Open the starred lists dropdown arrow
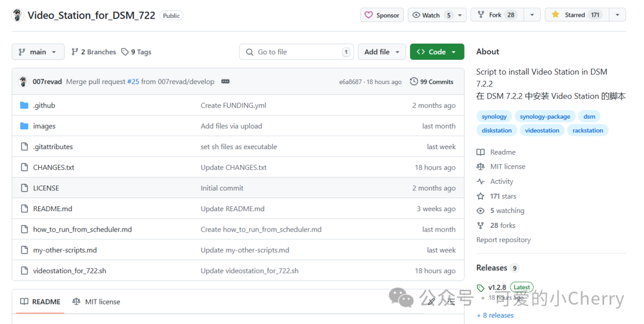This screenshot has width=644, height=324. click(617, 15)
